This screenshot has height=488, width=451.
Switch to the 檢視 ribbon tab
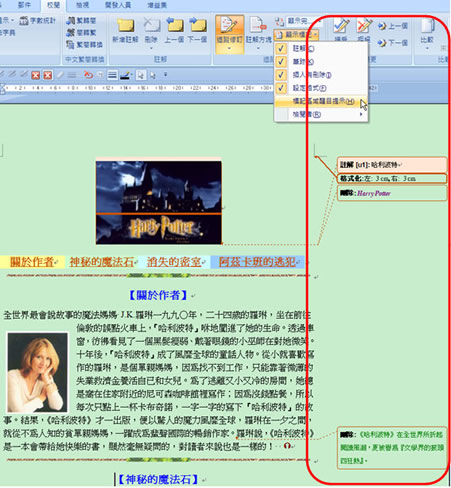tap(82, 5)
